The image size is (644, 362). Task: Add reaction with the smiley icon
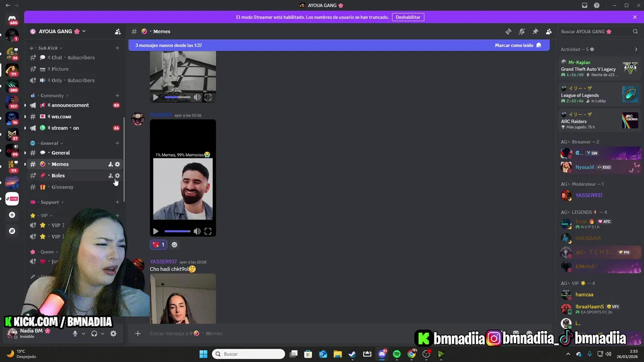click(x=175, y=245)
